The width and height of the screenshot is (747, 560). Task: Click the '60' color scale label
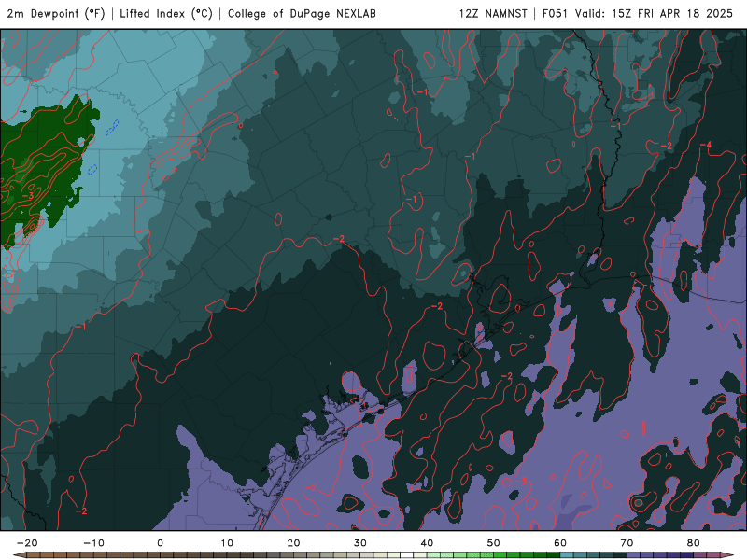pos(560,543)
